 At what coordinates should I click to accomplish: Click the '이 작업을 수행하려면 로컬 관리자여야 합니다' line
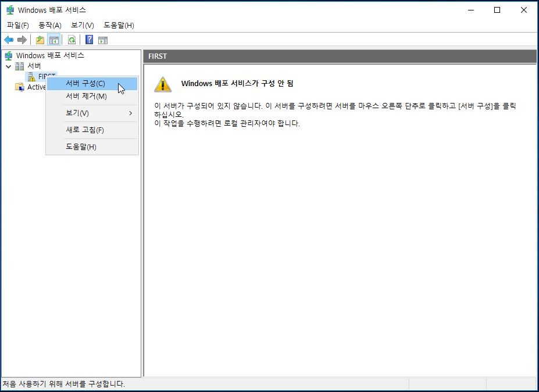[x=227, y=123]
